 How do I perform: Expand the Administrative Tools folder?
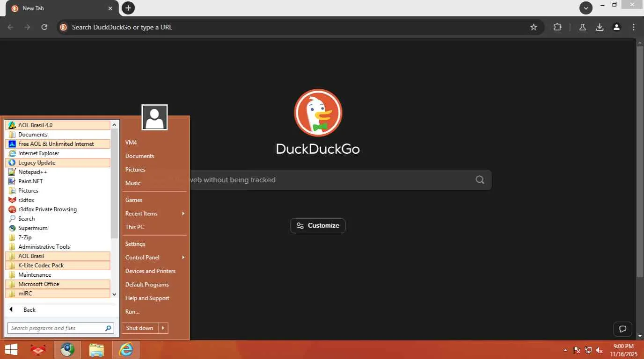tap(58, 247)
